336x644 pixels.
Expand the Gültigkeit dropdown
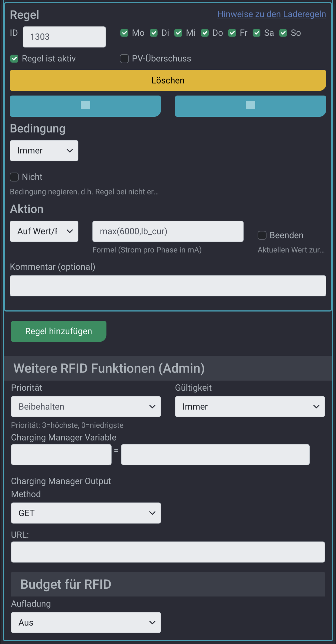click(250, 407)
